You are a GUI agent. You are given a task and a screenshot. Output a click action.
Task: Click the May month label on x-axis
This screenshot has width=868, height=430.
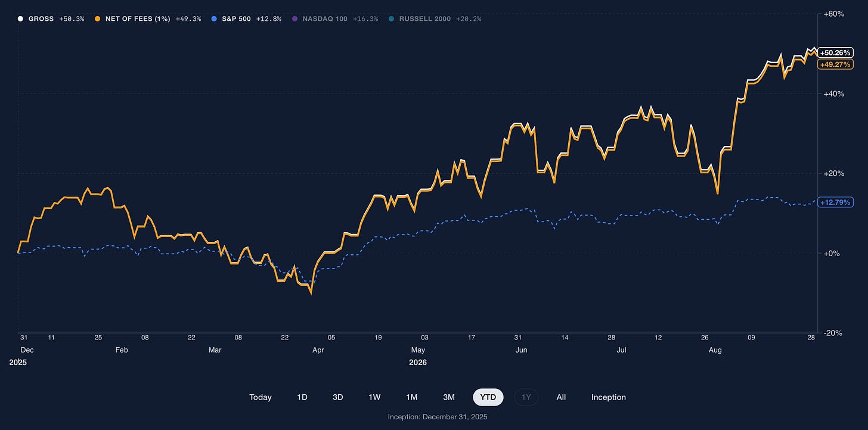click(418, 350)
